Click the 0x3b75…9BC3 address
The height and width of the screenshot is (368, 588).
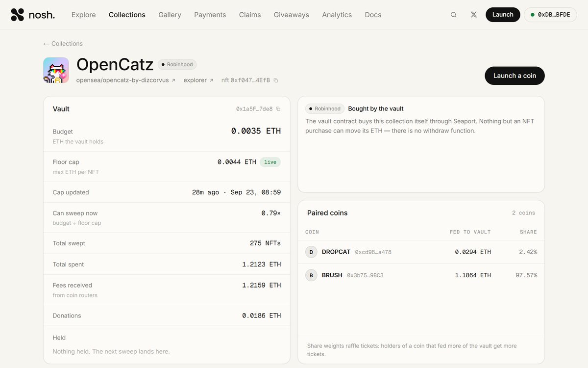click(365, 276)
